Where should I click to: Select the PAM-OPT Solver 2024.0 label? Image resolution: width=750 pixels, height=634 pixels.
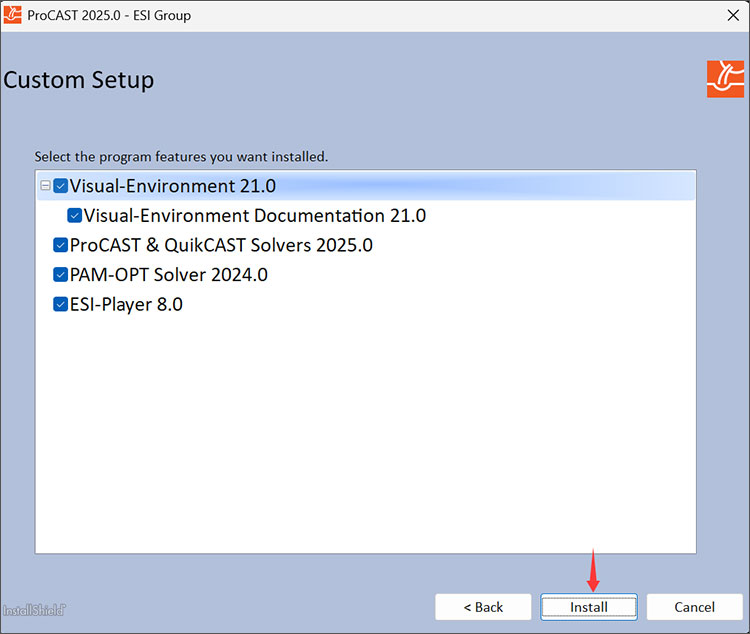click(x=169, y=275)
